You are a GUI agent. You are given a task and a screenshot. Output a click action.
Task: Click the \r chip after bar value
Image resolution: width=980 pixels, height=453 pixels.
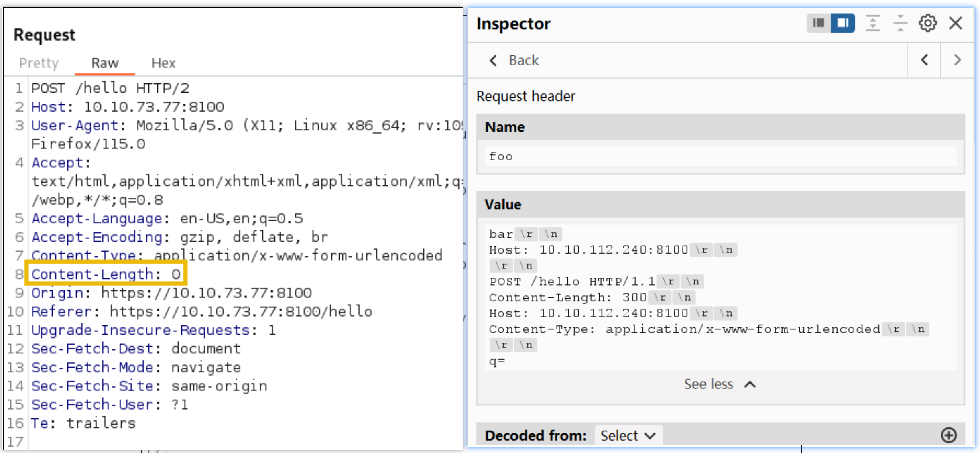(526, 234)
